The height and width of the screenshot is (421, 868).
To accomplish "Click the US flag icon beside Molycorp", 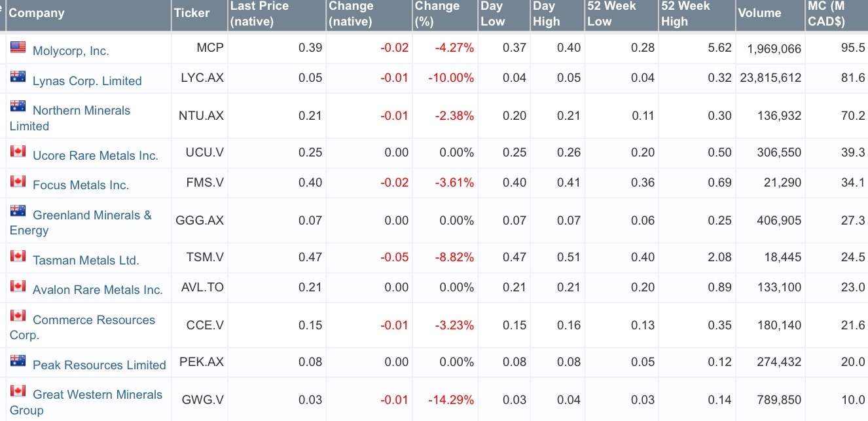I will tap(18, 47).
